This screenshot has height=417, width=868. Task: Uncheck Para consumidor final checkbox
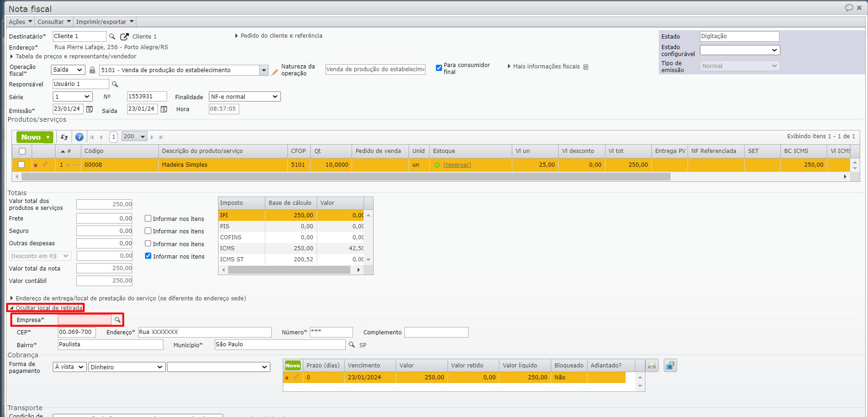(x=439, y=68)
